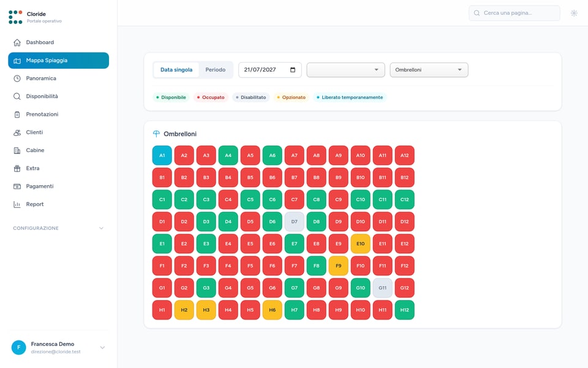Click the yellow Opzionato legend chip
The image size is (588, 368).
pos(291,98)
